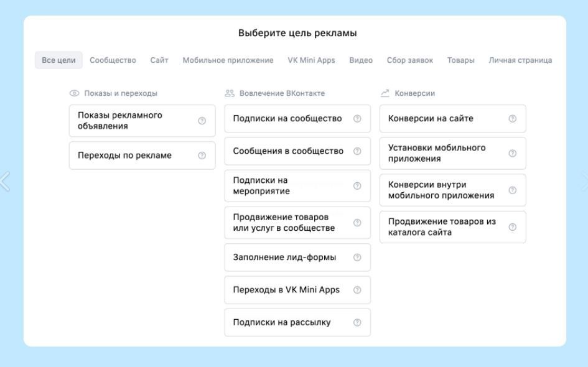Open help icon on «Подписки на сообщество»

click(357, 118)
